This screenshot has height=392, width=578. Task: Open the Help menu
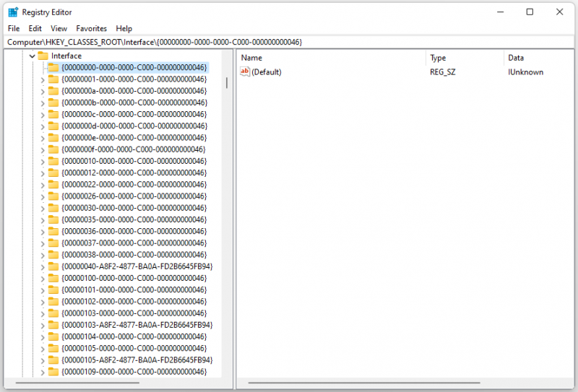(124, 28)
